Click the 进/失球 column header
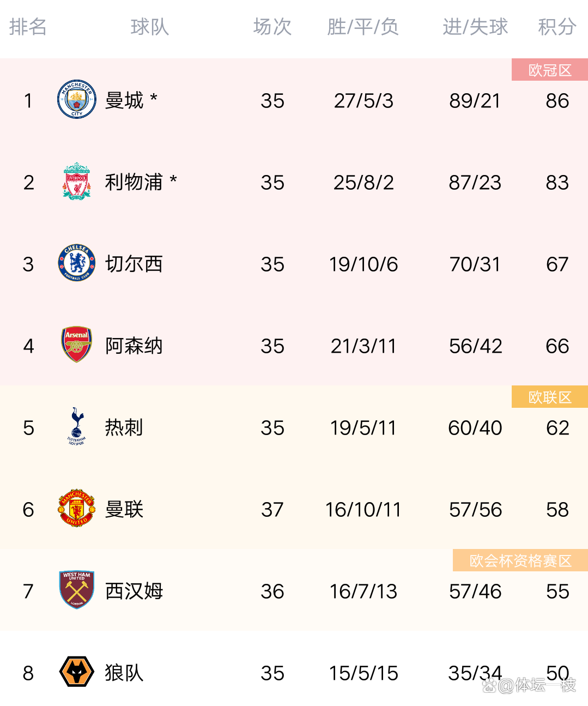The width and height of the screenshot is (588, 706). point(475,27)
